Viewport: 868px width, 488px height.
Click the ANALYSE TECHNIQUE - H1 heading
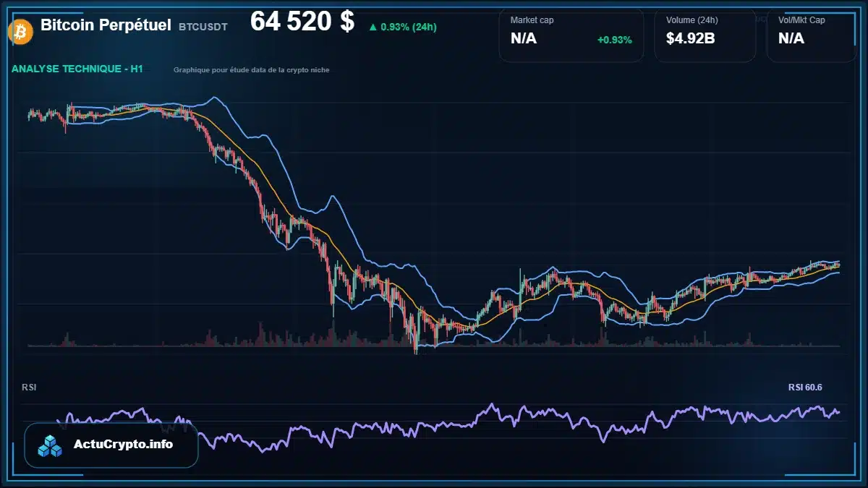tap(77, 69)
